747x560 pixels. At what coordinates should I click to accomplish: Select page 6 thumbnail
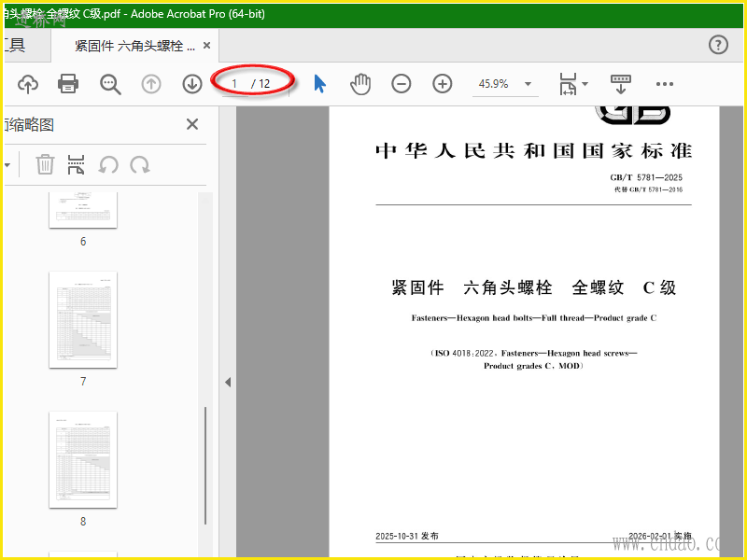point(83,210)
